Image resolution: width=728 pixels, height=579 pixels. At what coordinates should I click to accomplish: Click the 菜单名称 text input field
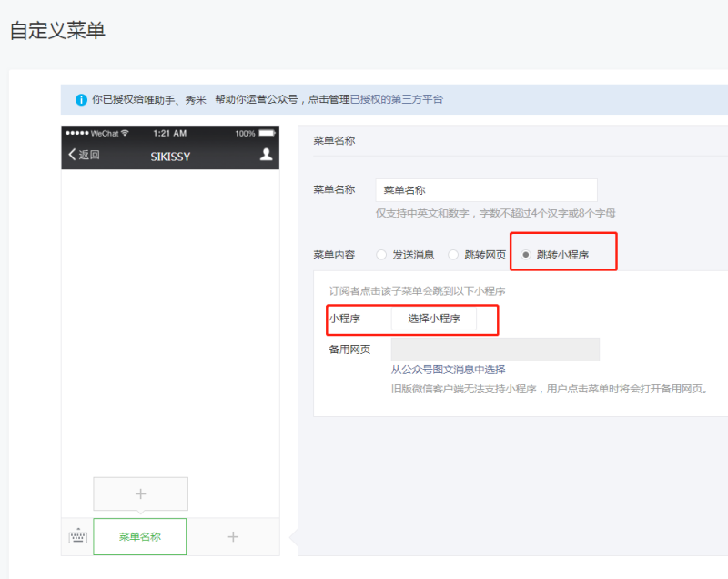pos(486,190)
